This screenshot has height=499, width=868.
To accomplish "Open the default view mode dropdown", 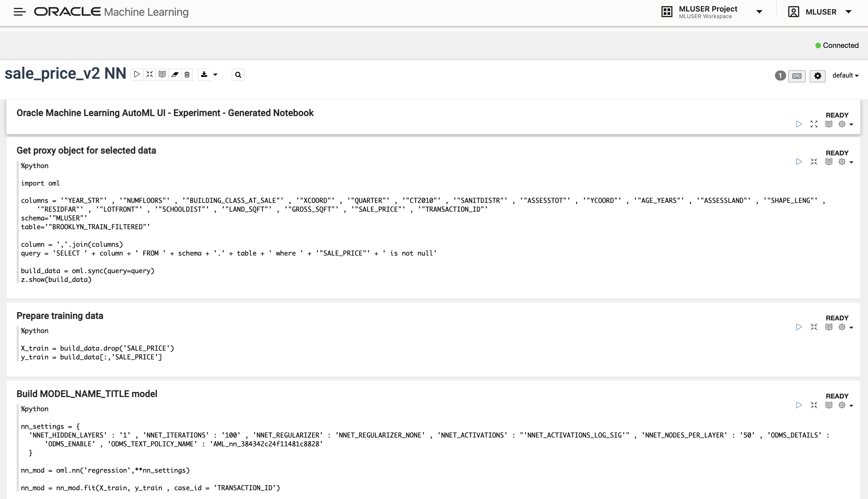I will [x=845, y=75].
